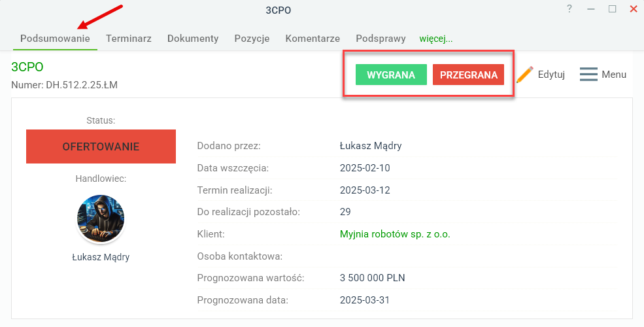The width and height of the screenshot is (644, 327).
Task: Click the Łukasz Mądry name under avatar
Action: tap(101, 257)
